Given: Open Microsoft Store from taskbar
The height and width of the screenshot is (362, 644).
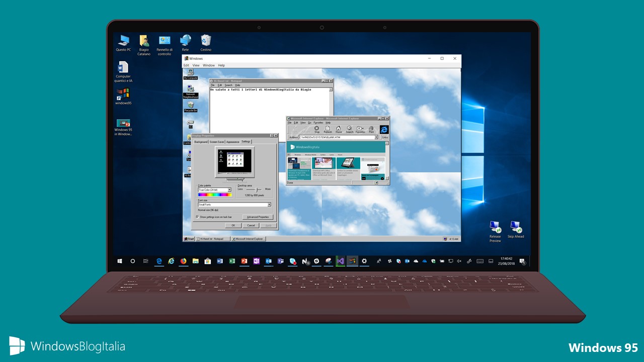Looking at the screenshot, I should pos(207,261).
